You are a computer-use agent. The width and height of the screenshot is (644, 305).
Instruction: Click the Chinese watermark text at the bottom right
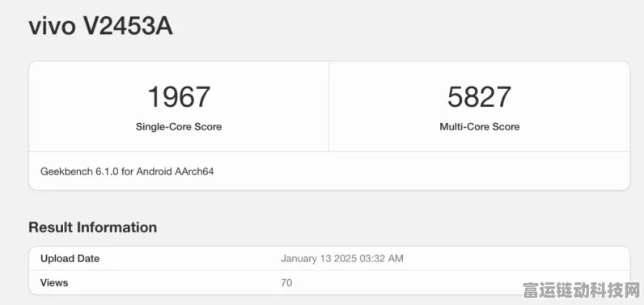tap(582, 290)
